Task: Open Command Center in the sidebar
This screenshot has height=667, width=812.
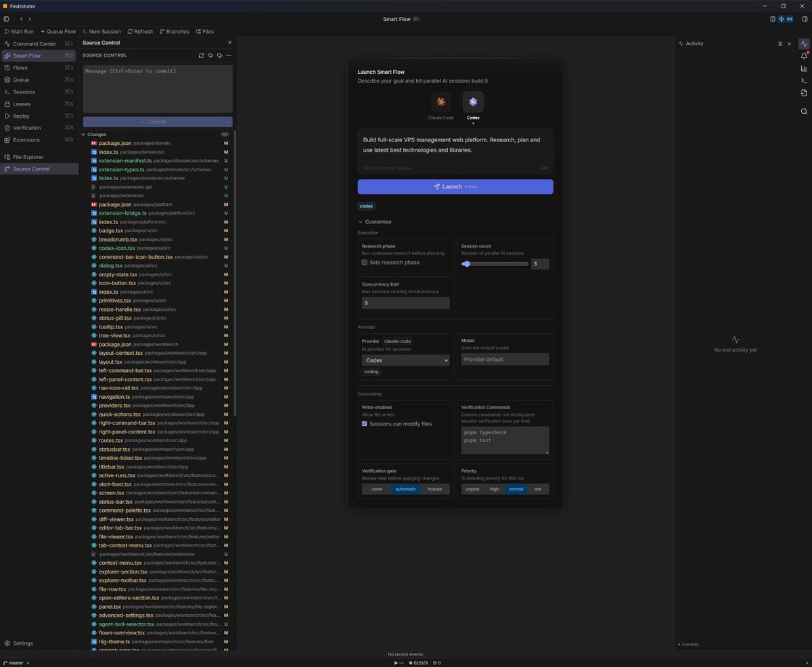Action: 38,44
